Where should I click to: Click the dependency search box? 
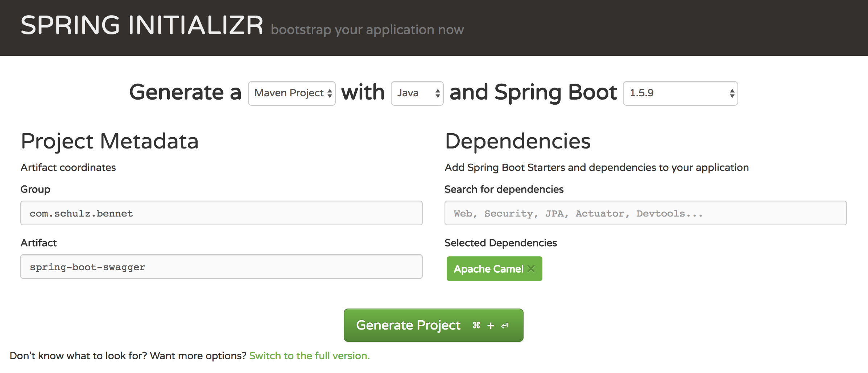645,213
